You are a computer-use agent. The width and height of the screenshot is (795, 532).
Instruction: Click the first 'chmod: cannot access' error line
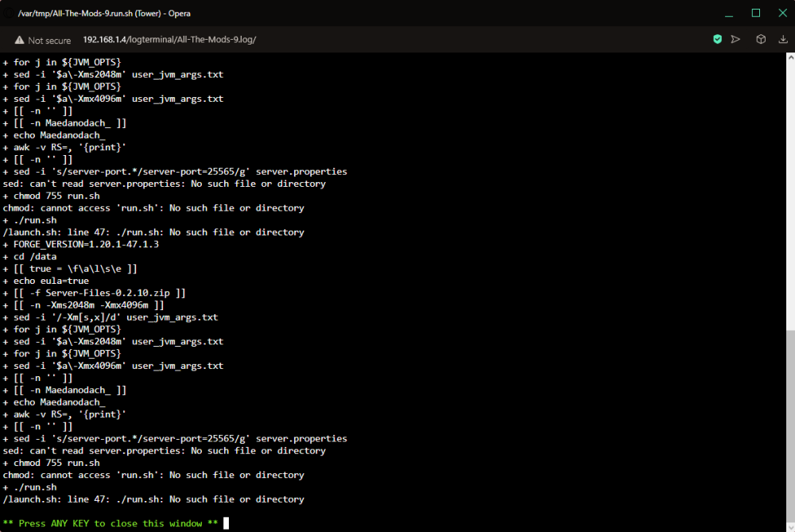click(153, 208)
